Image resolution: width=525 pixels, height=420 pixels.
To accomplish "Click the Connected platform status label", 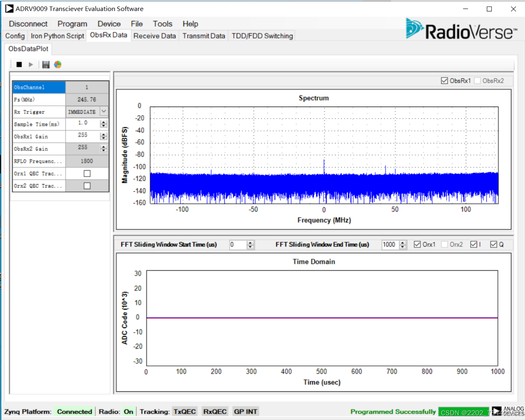I will click(x=74, y=412).
